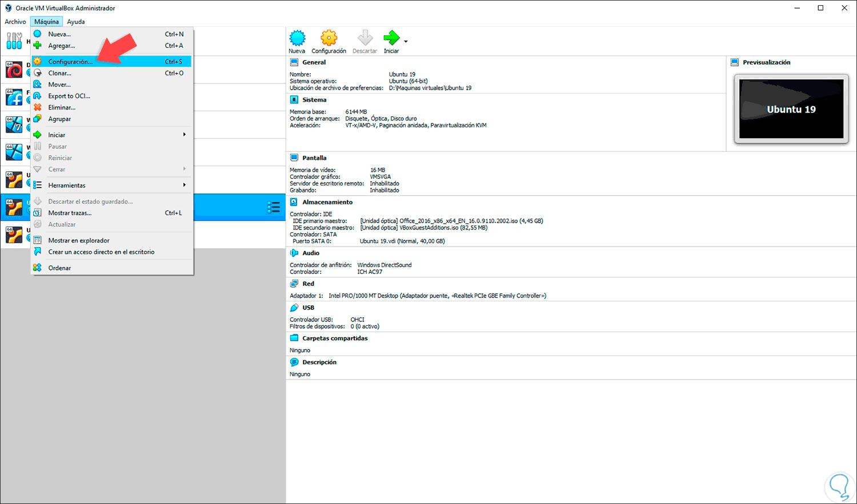857x504 pixels.
Task: Click the preferences file path D:\Maquinas virtuales\Ubuntu 19
Action: click(430, 88)
